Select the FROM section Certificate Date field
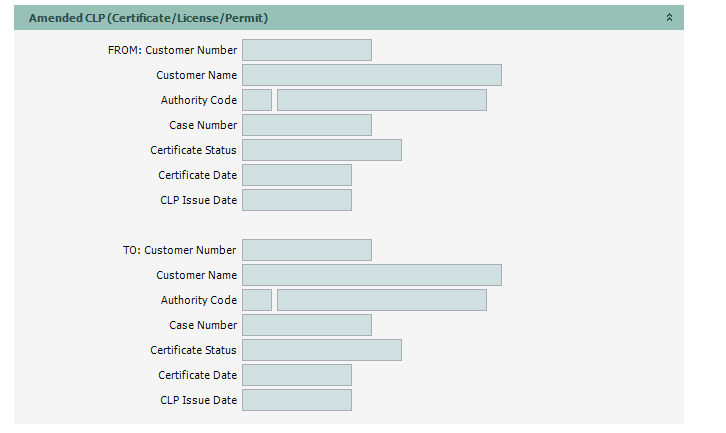The height and width of the screenshot is (433, 726). (297, 175)
